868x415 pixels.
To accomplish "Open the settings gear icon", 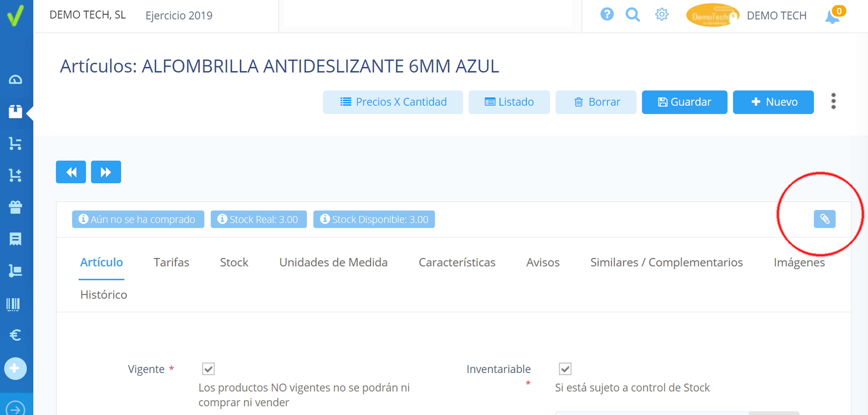I will click(x=662, y=15).
